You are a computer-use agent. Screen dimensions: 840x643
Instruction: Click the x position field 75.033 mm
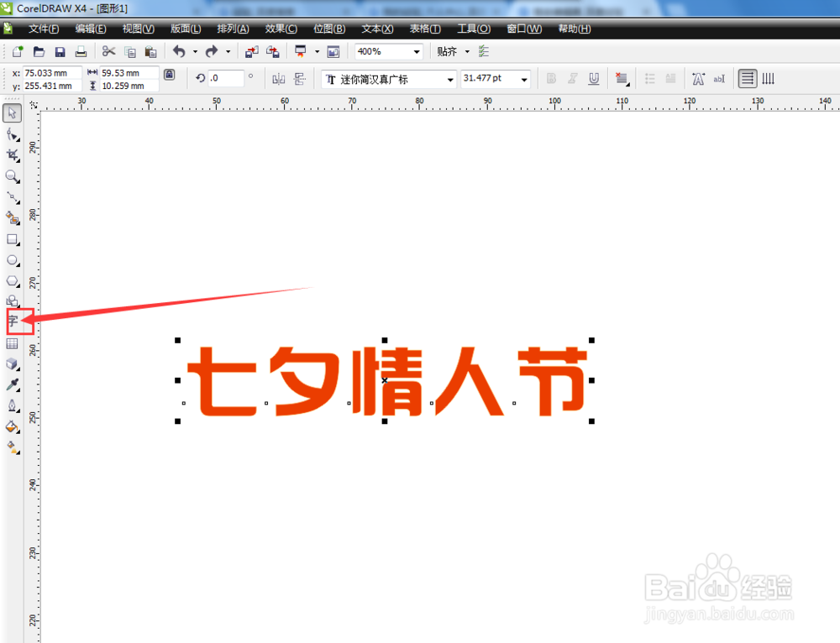(52, 73)
